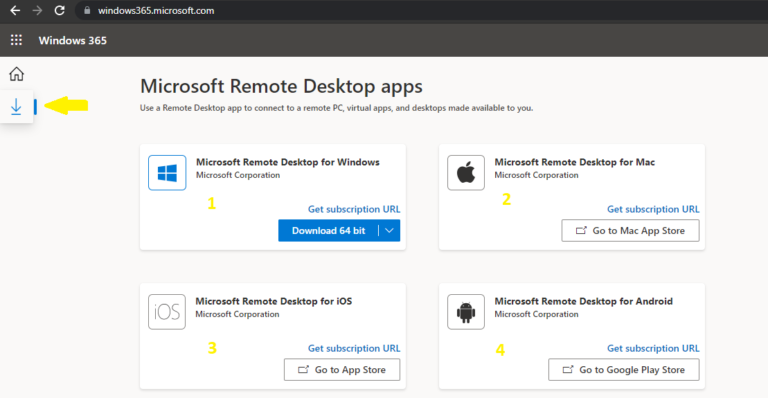Click the iOS app icon
768x398 pixels.
(167, 312)
